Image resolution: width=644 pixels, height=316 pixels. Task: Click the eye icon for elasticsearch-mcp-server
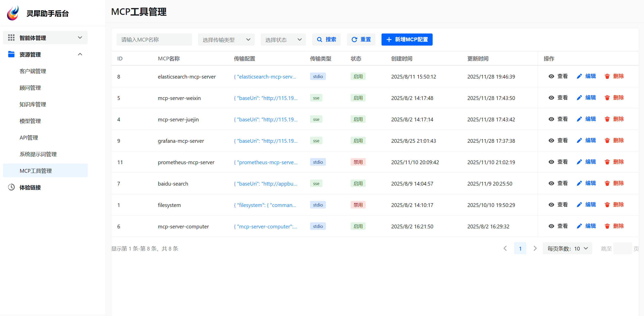[x=551, y=76]
